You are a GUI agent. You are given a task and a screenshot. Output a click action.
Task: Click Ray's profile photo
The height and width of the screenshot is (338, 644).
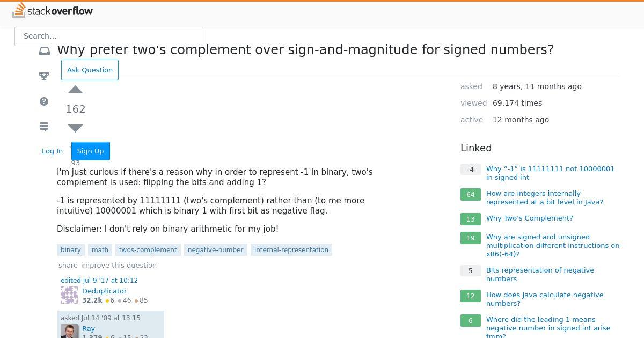coord(69,331)
